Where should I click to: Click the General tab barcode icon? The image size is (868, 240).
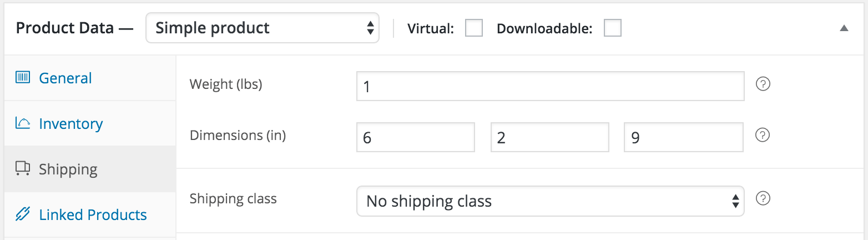pos(23,78)
